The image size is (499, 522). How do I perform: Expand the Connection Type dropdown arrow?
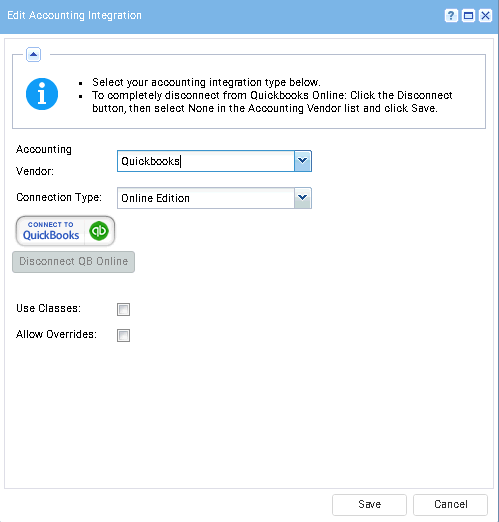point(303,198)
